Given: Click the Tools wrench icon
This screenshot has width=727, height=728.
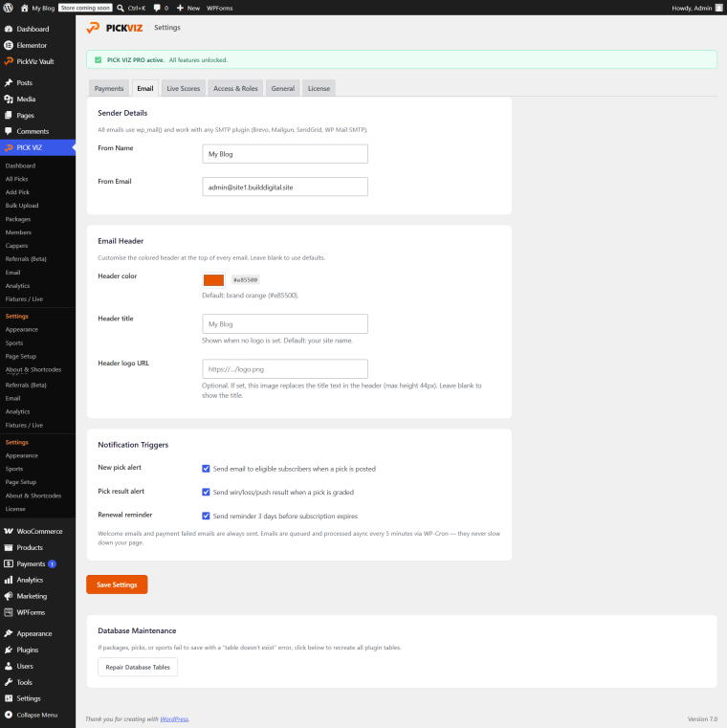Looking at the screenshot, I should tap(9, 682).
